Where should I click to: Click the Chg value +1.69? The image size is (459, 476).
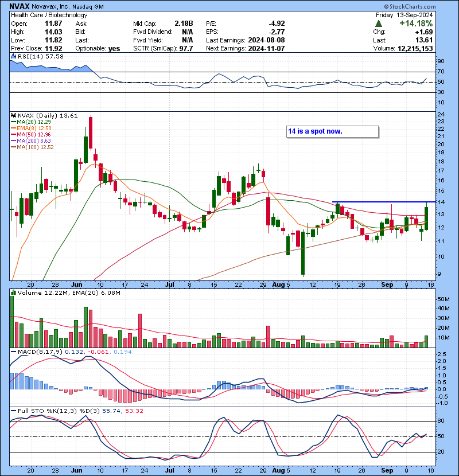[425, 32]
